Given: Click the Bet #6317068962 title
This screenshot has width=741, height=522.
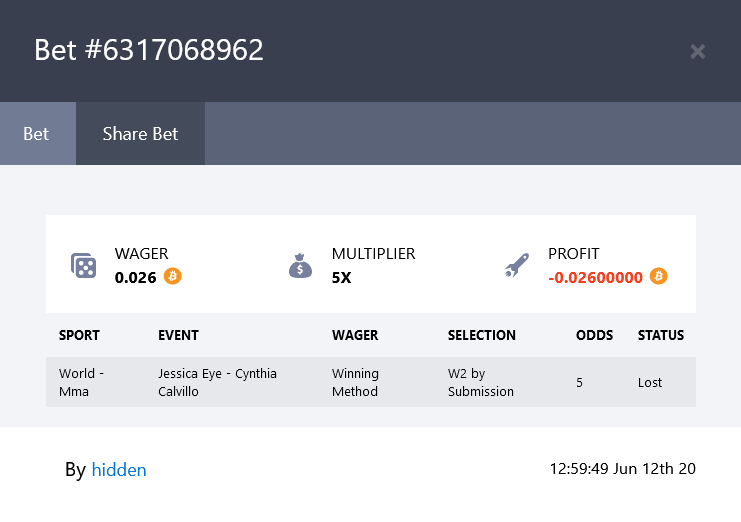Looking at the screenshot, I should (x=148, y=50).
